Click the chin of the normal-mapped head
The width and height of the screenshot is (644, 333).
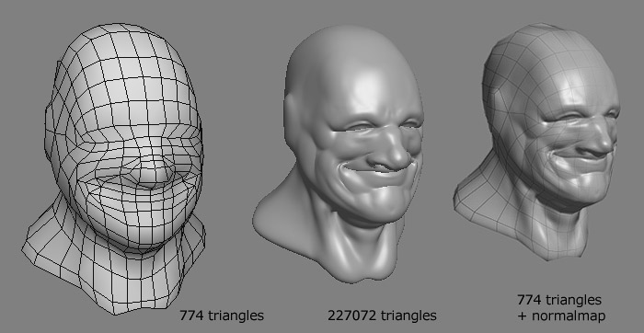pyautogui.click(x=584, y=193)
